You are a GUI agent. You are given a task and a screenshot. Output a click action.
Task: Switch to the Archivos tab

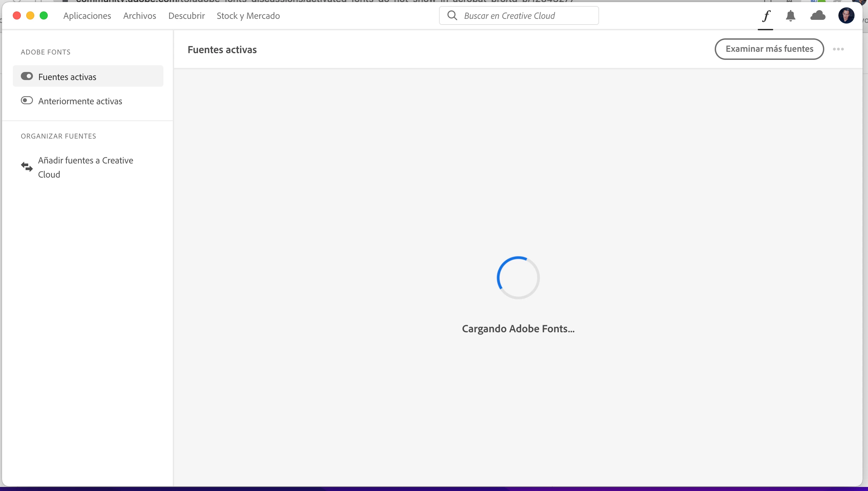[x=140, y=16]
